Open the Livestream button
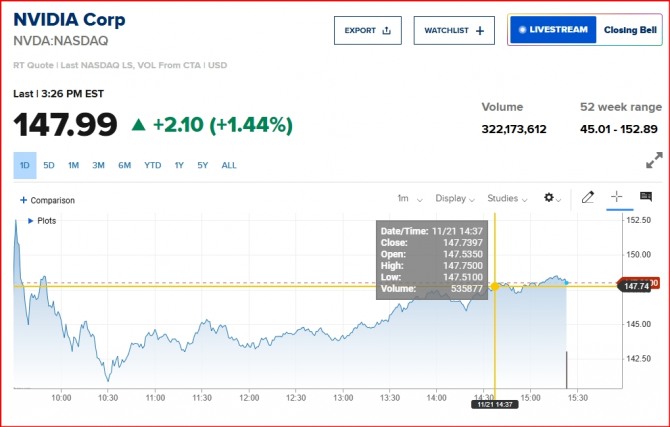The image size is (670, 427). tap(553, 30)
